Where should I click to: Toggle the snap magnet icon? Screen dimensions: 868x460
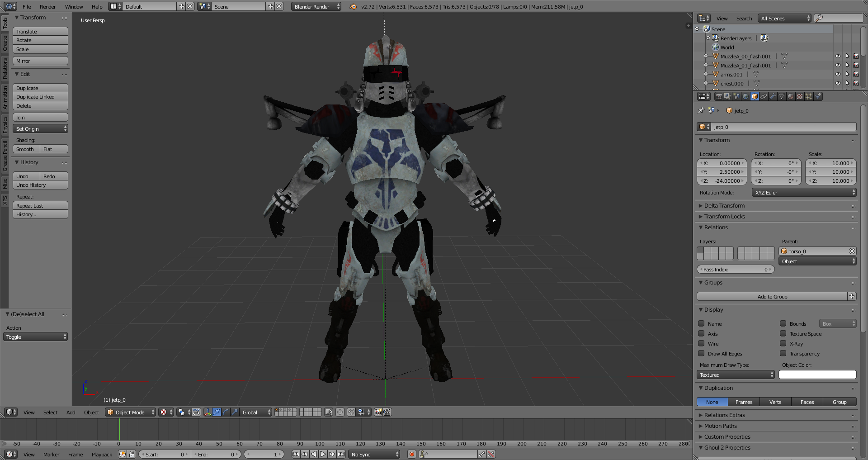[351, 412]
